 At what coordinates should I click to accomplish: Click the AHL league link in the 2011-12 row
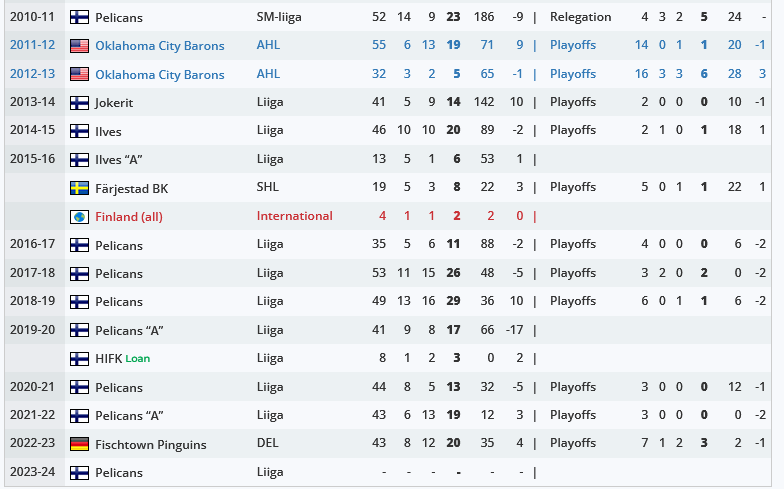268,45
